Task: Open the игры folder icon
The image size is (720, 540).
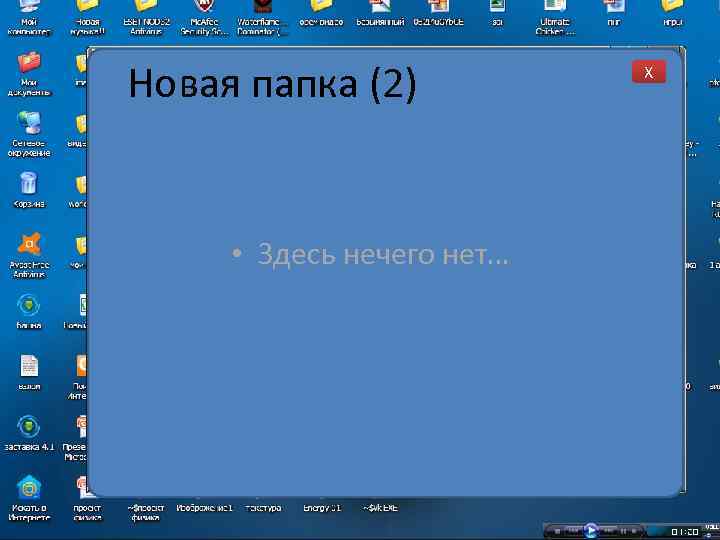Action: point(672,14)
